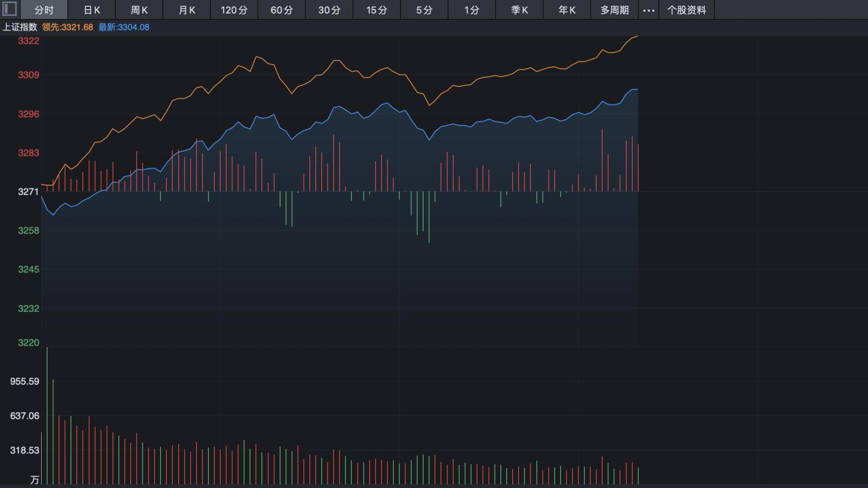Switch to the 周K tab
868x488 pixels.
click(139, 10)
